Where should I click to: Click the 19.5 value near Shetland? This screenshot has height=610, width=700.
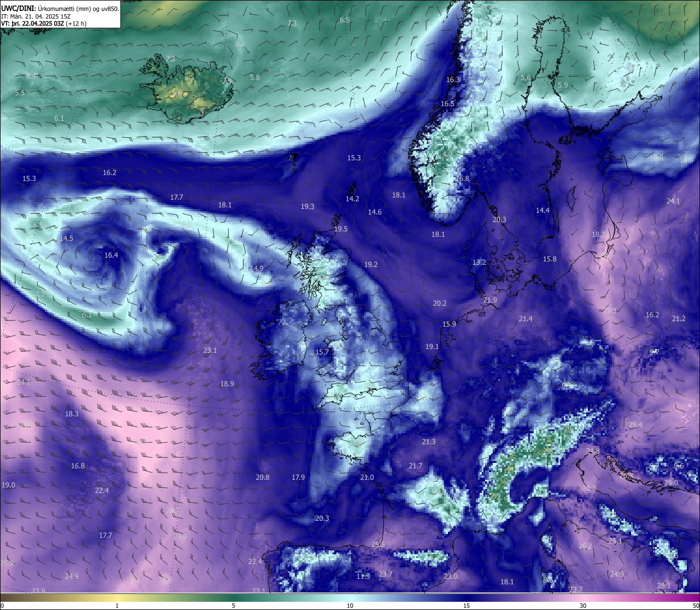(341, 229)
